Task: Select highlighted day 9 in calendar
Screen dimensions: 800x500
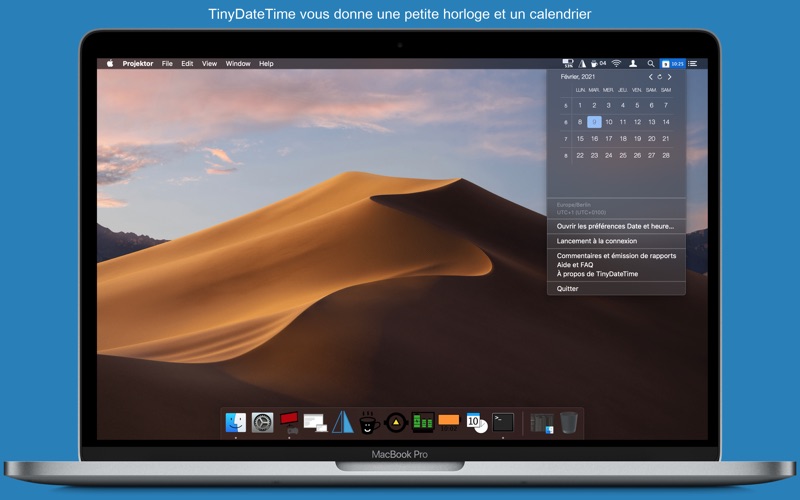Action: point(594,122)
